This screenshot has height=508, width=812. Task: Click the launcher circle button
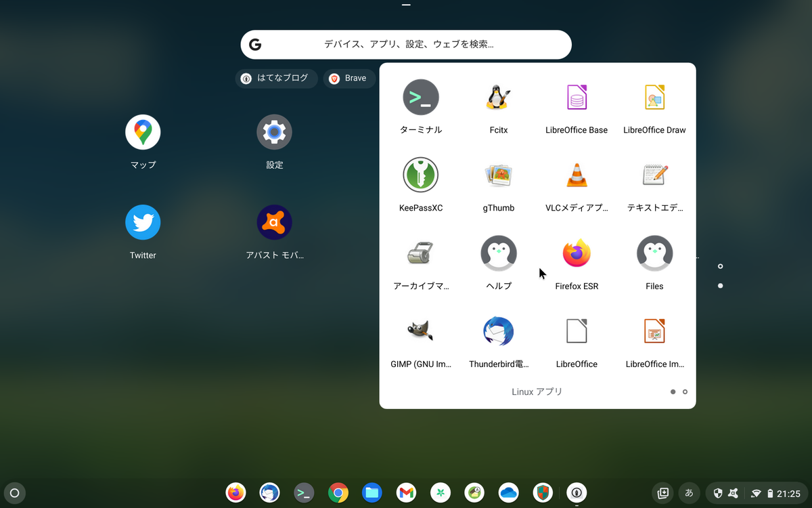[15, 493]
